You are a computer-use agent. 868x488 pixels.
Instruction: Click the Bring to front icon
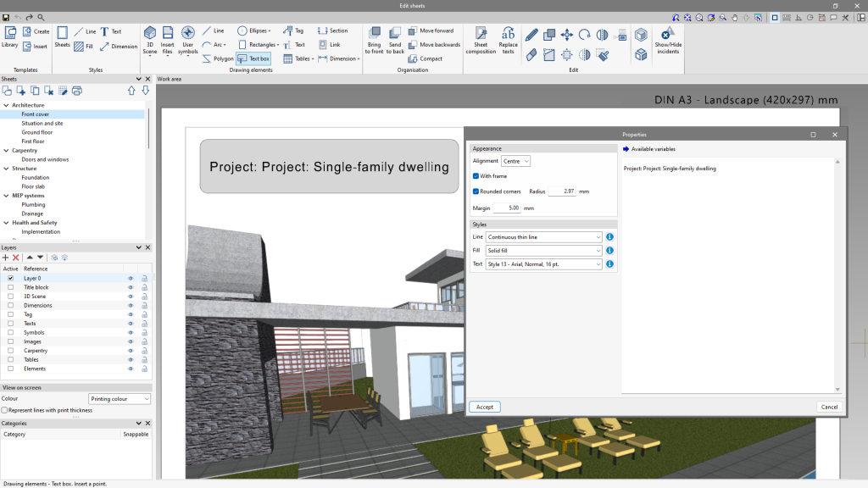tap(374, 40)
